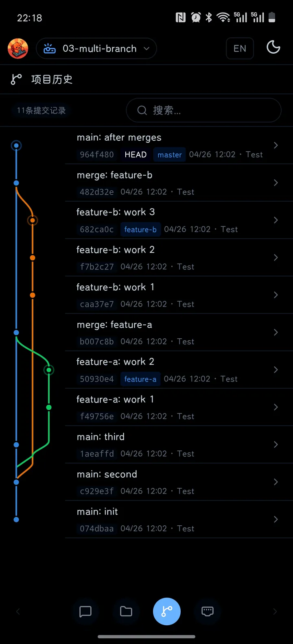Tap the HEAD commit node in graph
This screenshot has width=293, height=644.
pos(16,146)
